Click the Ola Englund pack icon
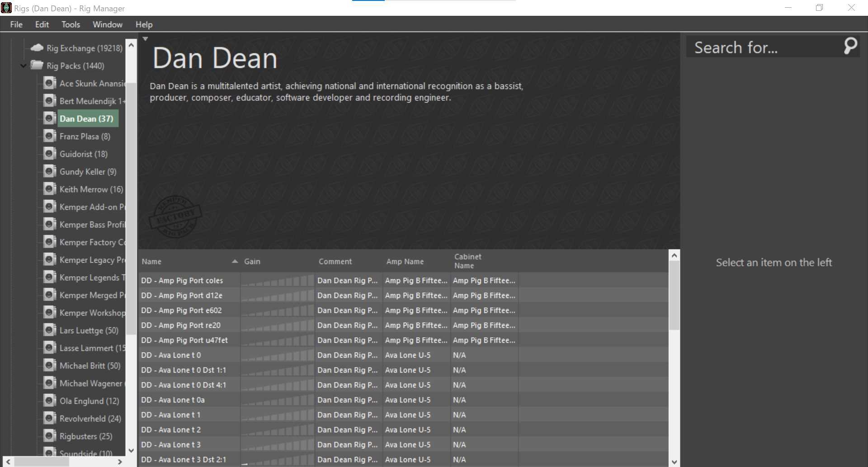This screenshot has width=868, height=467. pyautogui.click(x=50, y=400)
